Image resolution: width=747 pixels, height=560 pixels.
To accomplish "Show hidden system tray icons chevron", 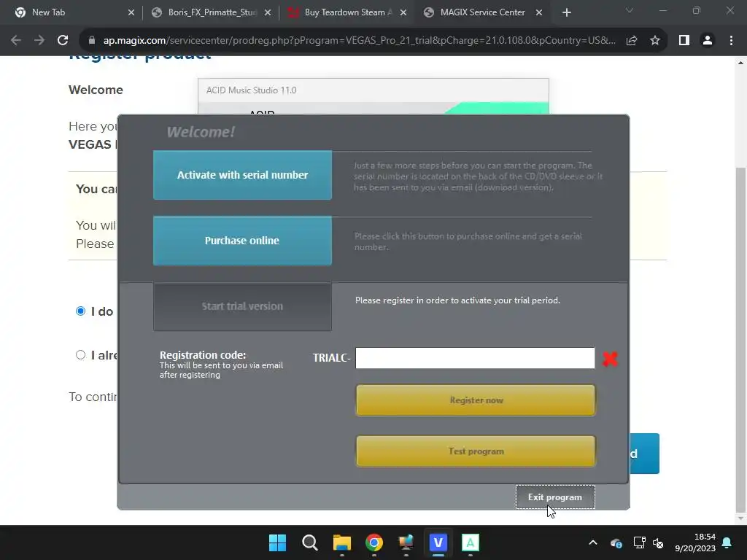I will [593, 542].
